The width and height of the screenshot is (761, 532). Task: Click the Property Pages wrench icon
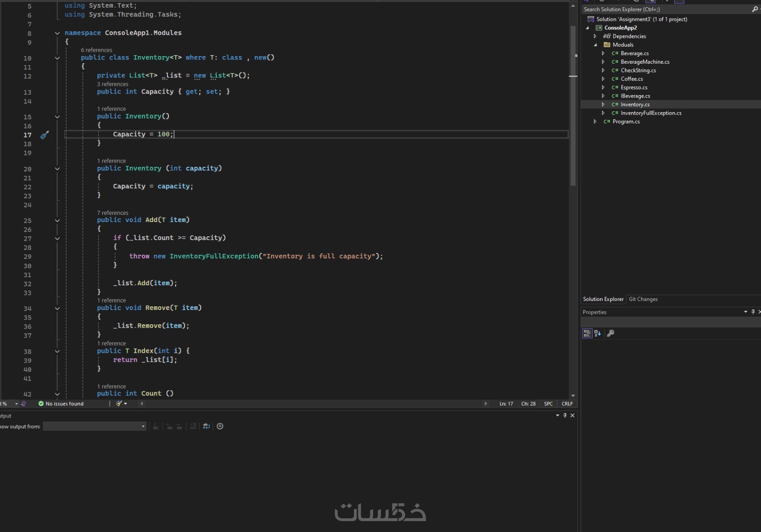pyautogui.click(x=611, y=333)
